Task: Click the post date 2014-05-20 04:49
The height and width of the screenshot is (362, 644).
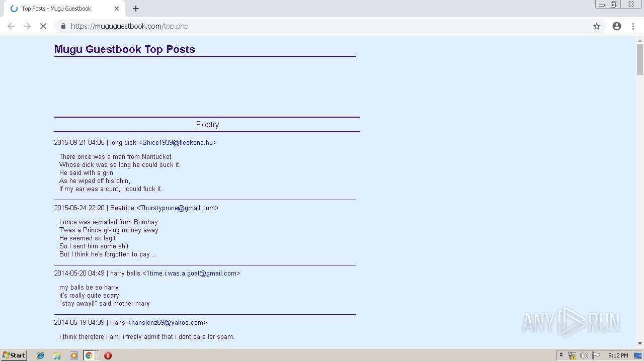Action: coord(79,273)
